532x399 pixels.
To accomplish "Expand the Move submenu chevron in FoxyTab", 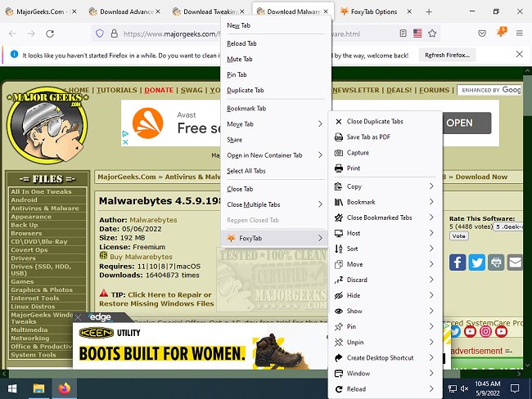I will 431,264.
